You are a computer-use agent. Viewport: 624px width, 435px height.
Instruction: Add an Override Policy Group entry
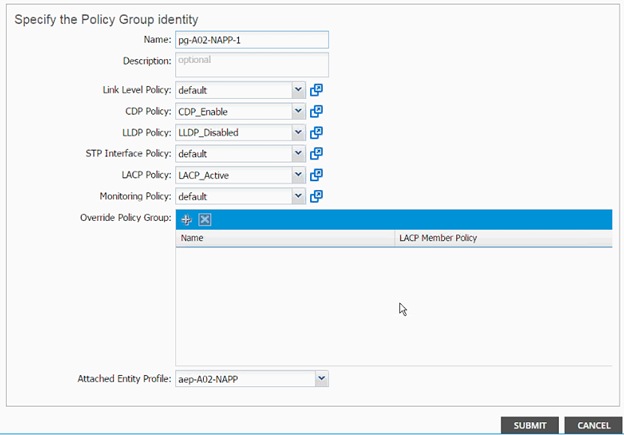tap(186, 220)
